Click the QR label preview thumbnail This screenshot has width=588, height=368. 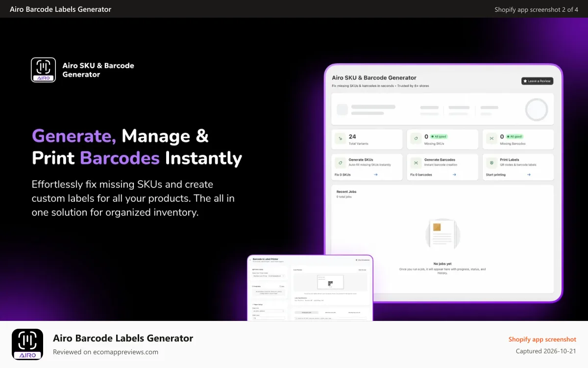click(330, 282)
